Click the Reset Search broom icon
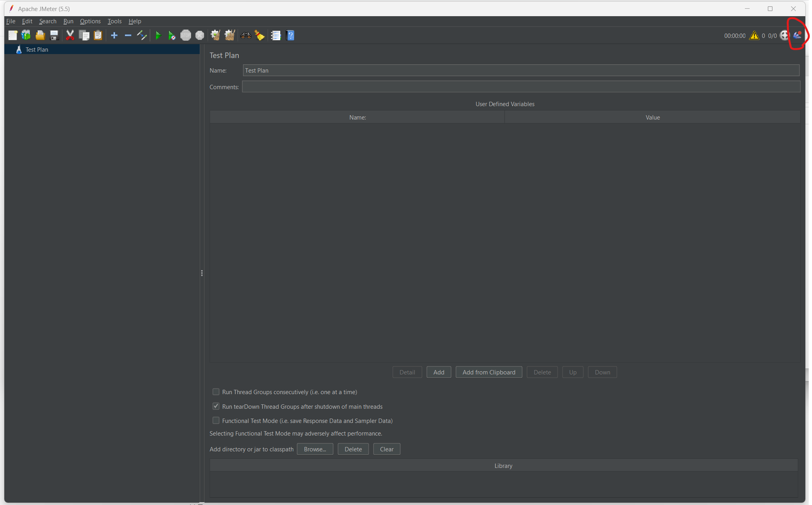This screenshot has width=812, height=505. 259,36
